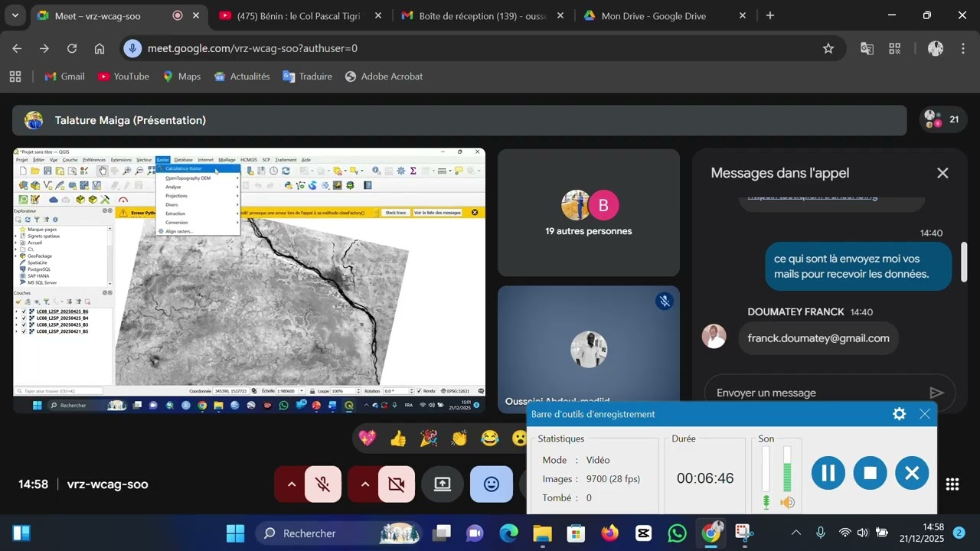This screenshot has height=551, width=980.
Task: Click the present screen button
Action: tap(443, 484)
